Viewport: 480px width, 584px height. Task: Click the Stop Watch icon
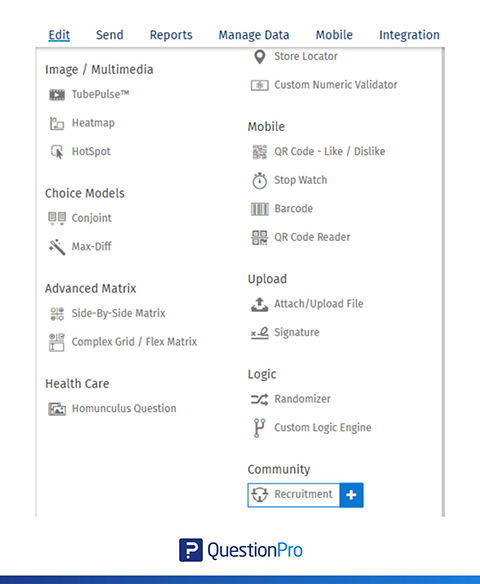pos(260,181)
